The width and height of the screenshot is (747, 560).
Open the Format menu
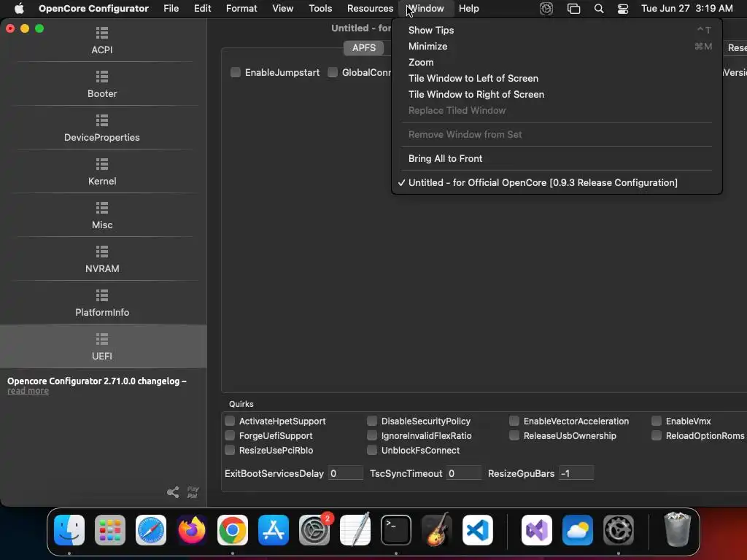[241, 9]
